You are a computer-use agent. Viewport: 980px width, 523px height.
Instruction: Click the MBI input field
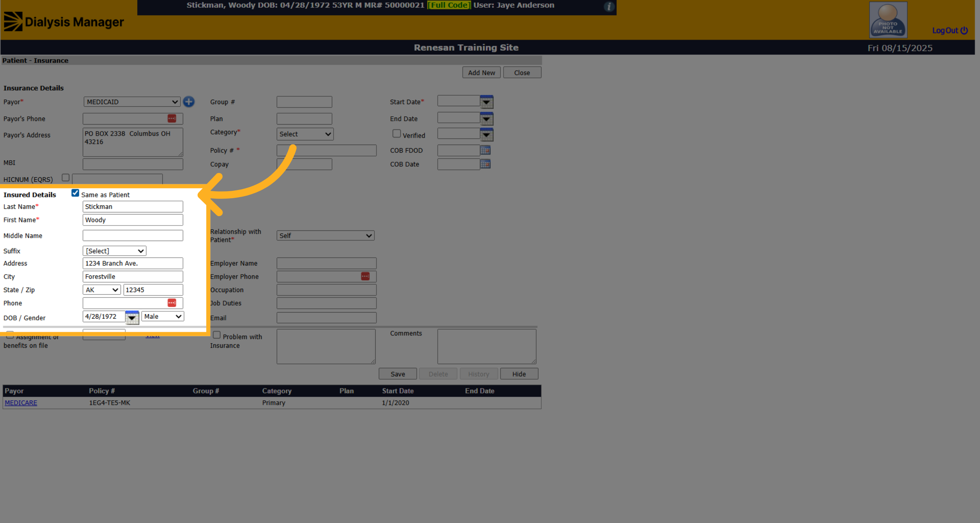click(133, 164)
